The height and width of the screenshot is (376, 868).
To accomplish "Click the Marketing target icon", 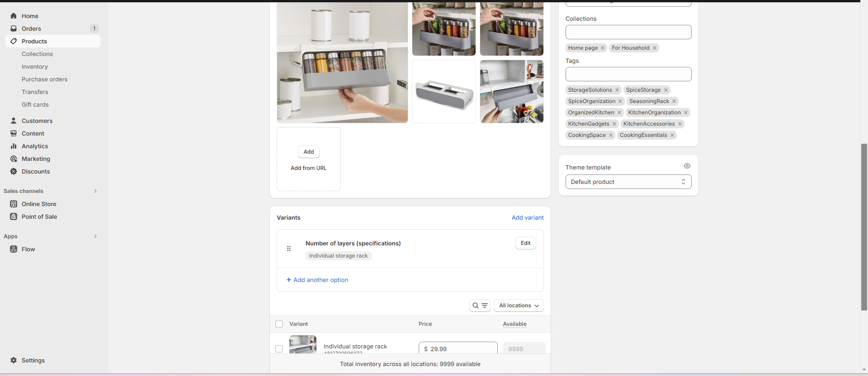I will point(14,159).
